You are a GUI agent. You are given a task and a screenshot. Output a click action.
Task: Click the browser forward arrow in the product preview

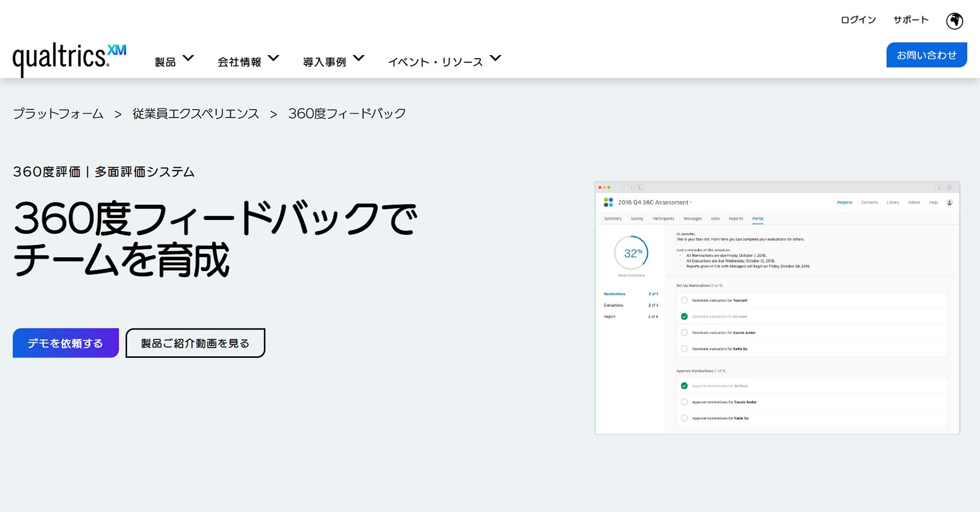(x=631, y=187)
